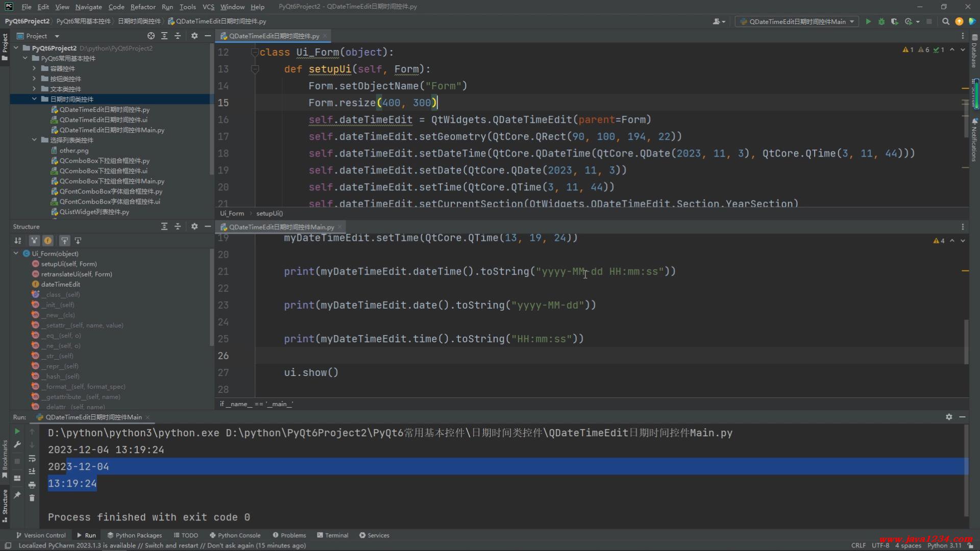Click the Debug bug icon in the toolbar

[881, 21]
